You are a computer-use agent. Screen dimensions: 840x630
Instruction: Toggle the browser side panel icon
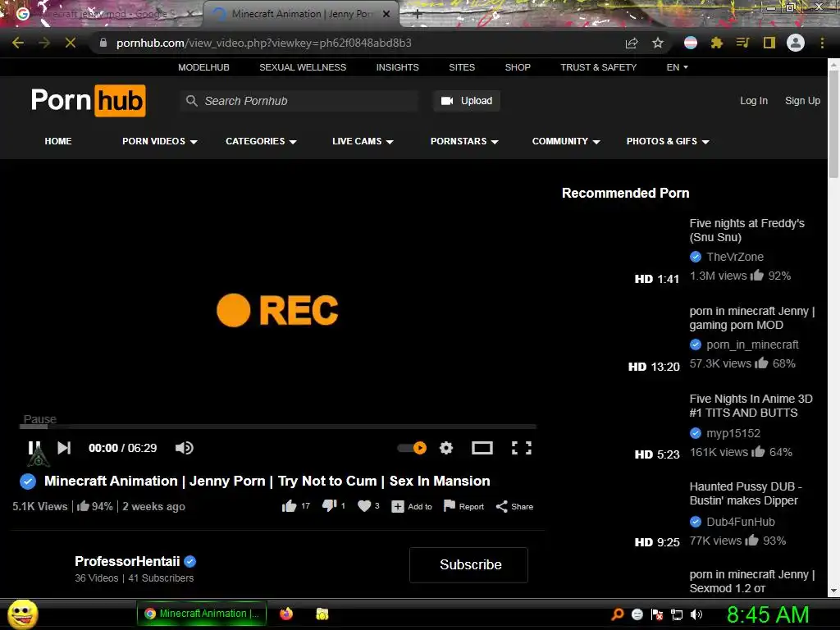769,43
